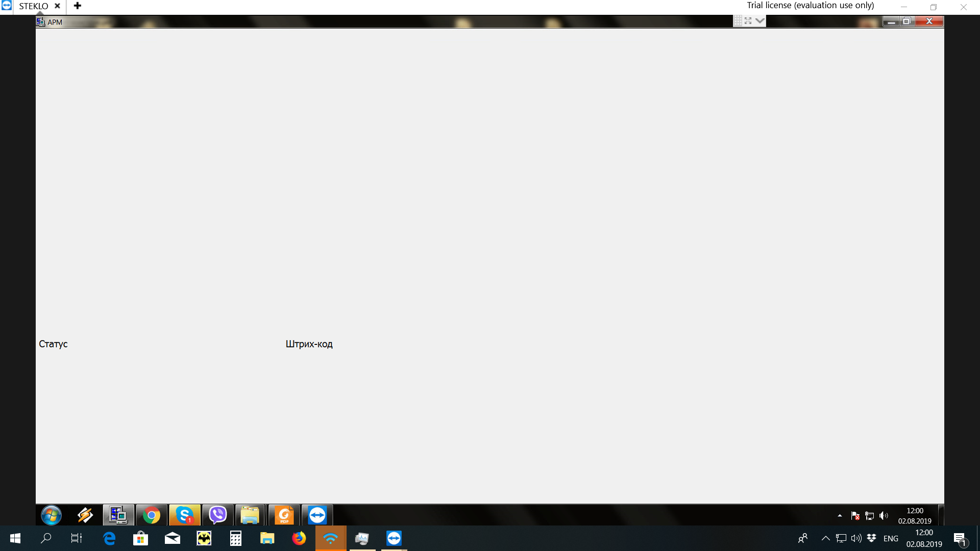Open Task View on local taskbar

point(77,538)
